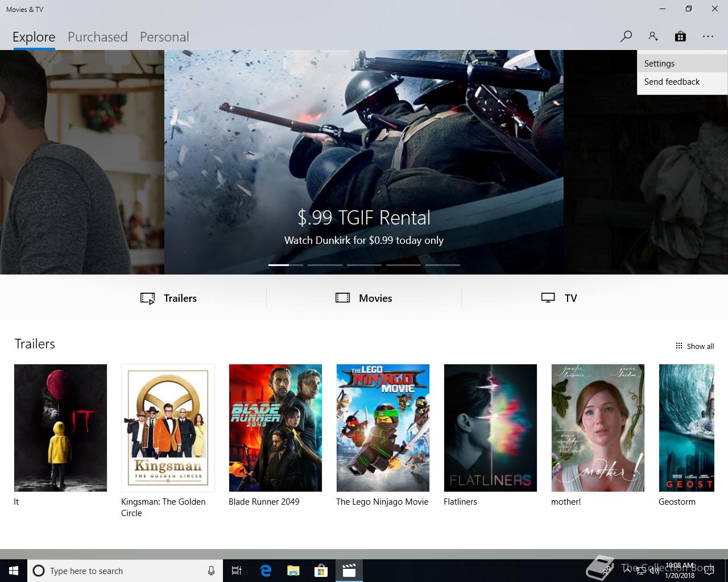Click the taskbar microphone icon
Screen dimensions: 728x582
click(x=211, y=571)
